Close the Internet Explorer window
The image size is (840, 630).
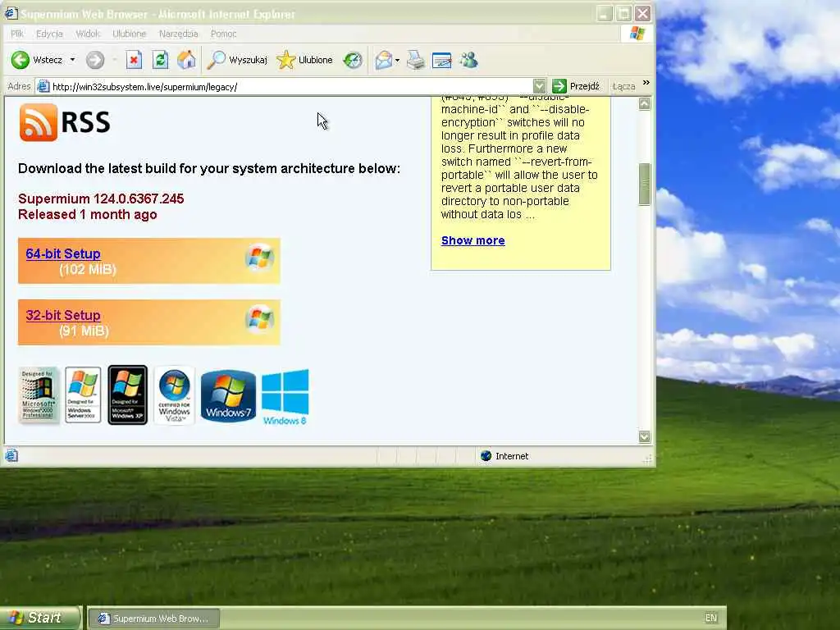(643, 13)
